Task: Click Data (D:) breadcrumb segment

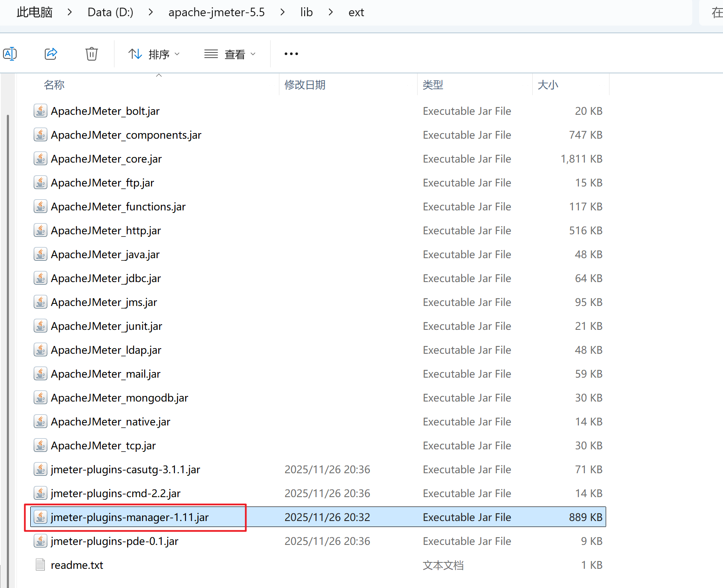Action: pyautogui.click(x=110, y=12)
